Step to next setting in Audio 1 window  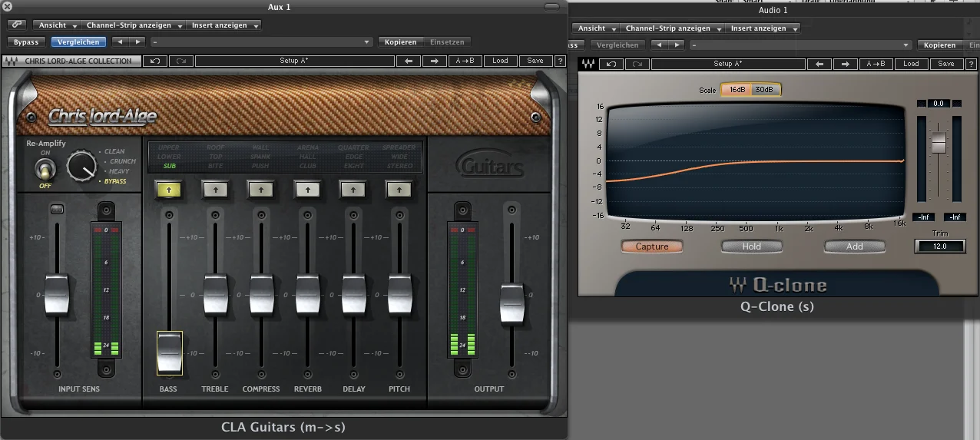[678, 45]
